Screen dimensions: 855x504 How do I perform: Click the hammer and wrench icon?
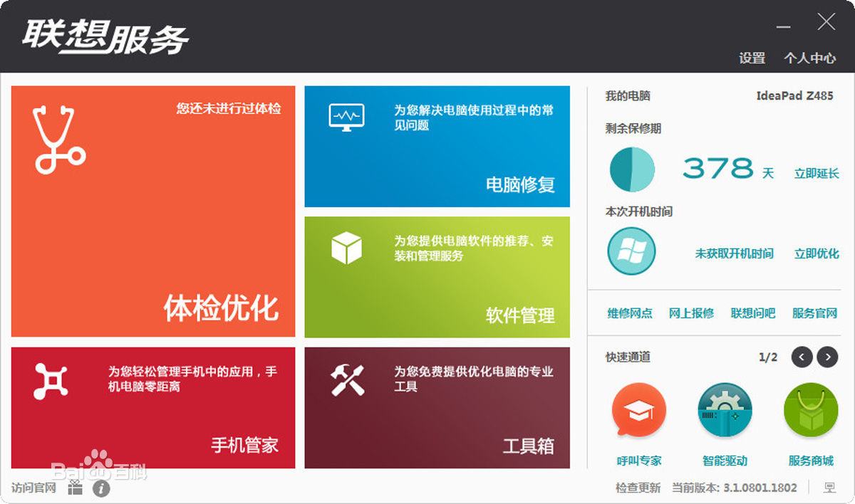(348, 380)
